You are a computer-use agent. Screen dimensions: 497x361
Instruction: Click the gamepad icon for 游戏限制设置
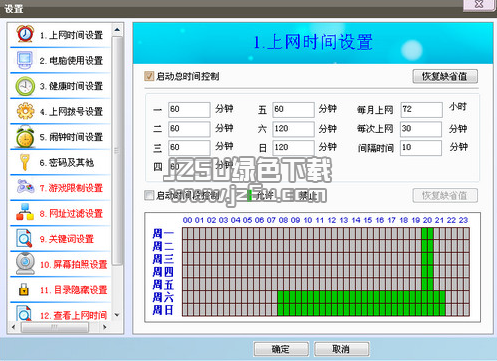click(25, 187)
